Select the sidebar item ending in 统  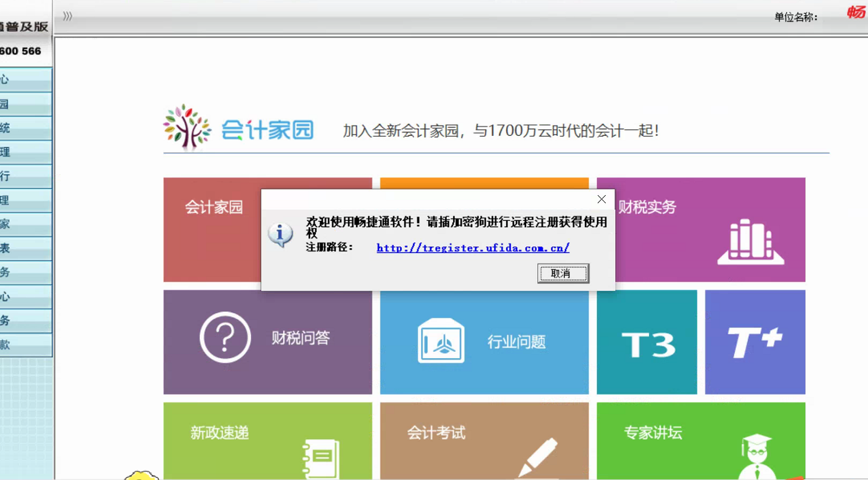point(26,128)
